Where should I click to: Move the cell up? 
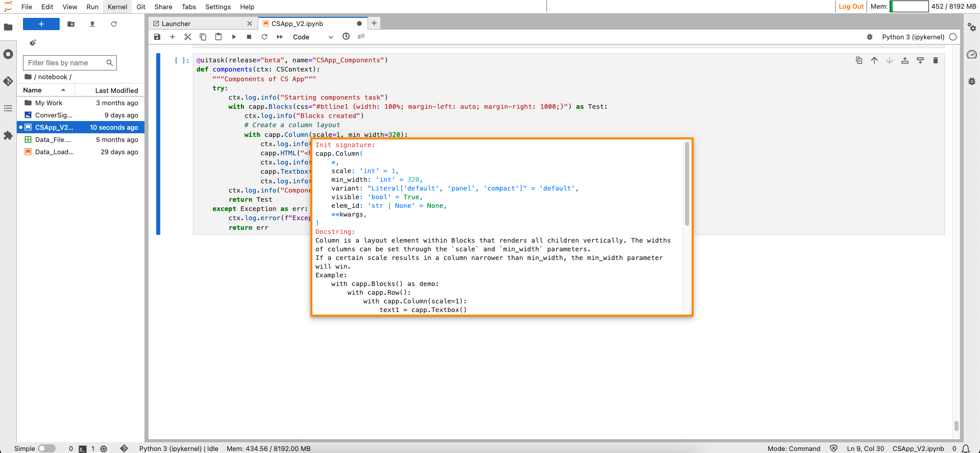click(x=874, y=60)
